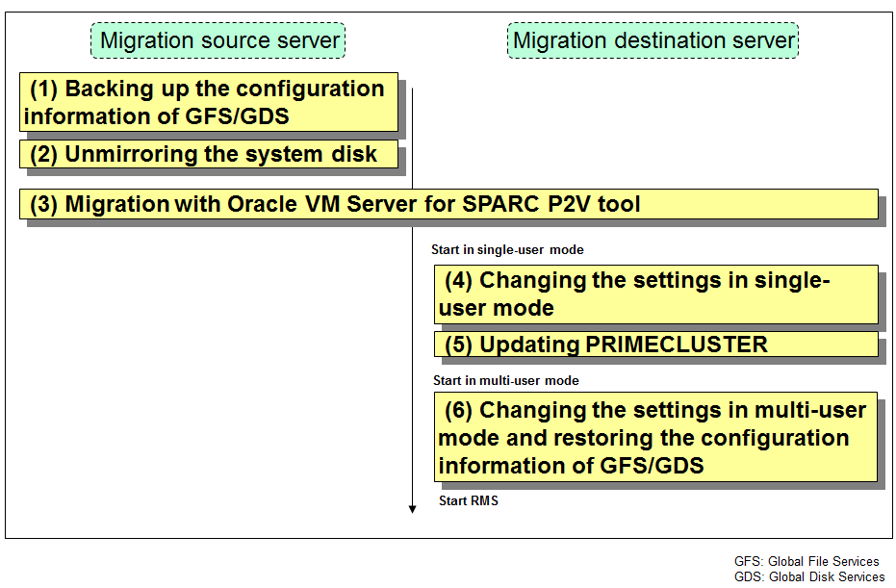Click the 'GDS: Global Disk Services' legend
The width and height of the screenshot is (896, 588).
click(809, 577)
